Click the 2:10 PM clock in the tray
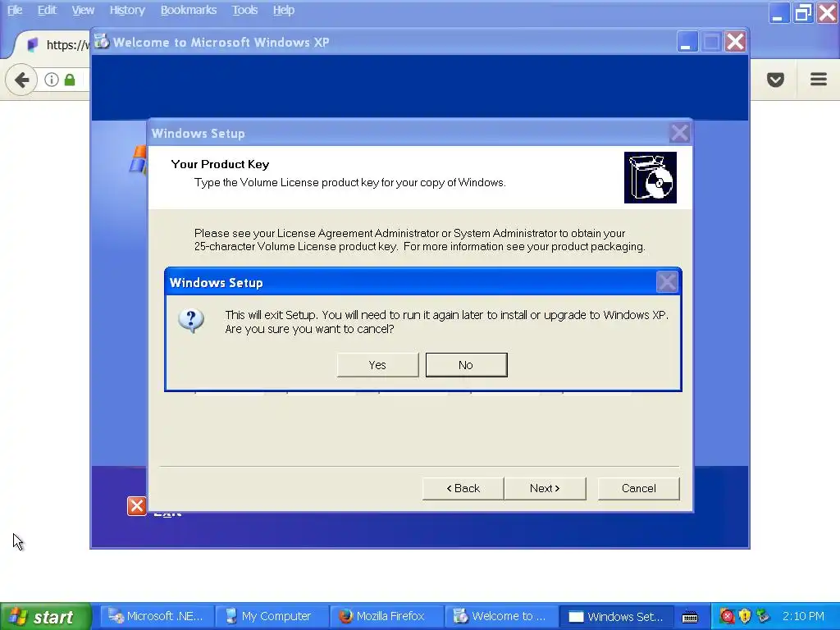The width and height of the screenshot is (840, 630). [x=803, y=617]
